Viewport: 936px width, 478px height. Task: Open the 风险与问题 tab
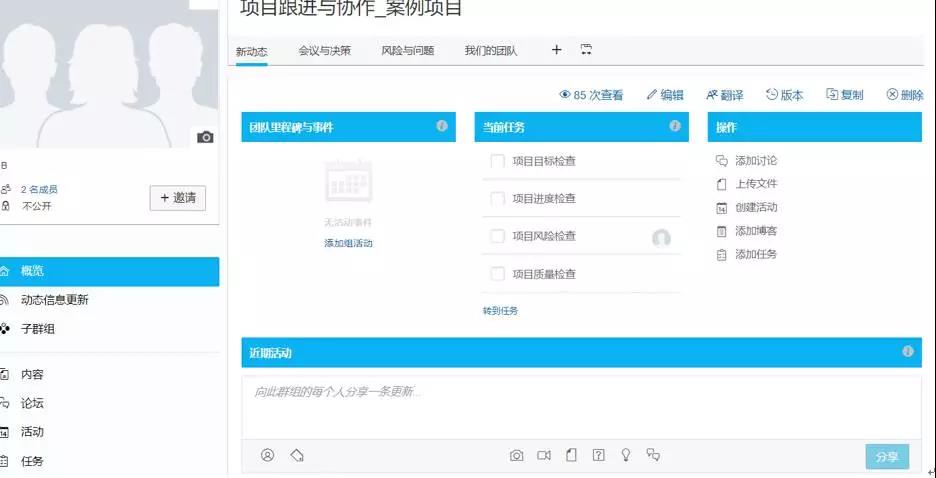tap(407, 51)
